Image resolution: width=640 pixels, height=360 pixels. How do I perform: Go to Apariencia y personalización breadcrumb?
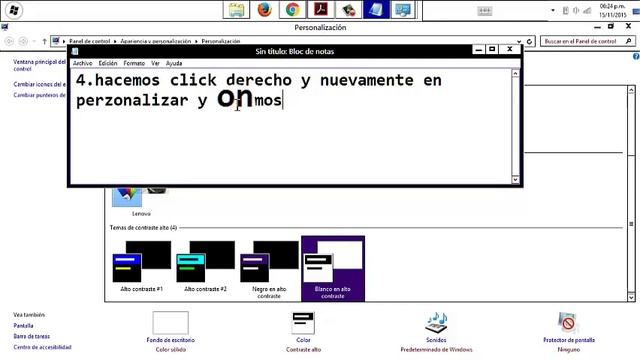[x=156, y=41]
